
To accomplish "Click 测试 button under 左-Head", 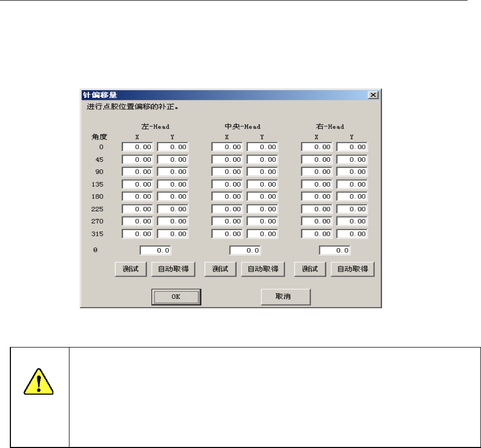I will pyautogui.click(x=131, y=269).
